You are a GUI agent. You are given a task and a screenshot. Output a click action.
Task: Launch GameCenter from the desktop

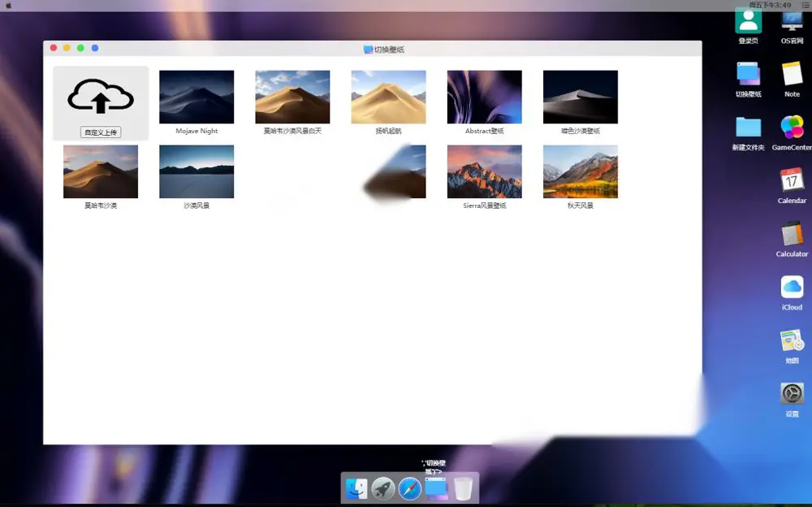point(792,128)
